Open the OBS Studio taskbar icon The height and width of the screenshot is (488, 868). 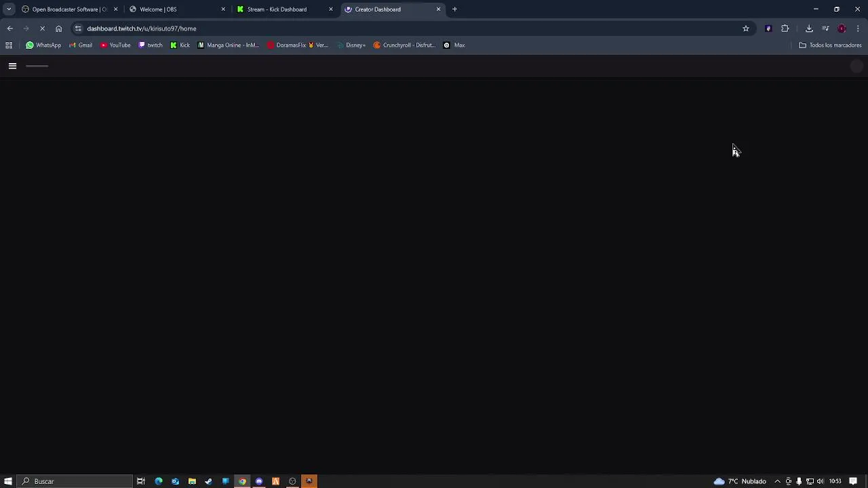pyautogui.click(x=292, y=481)
